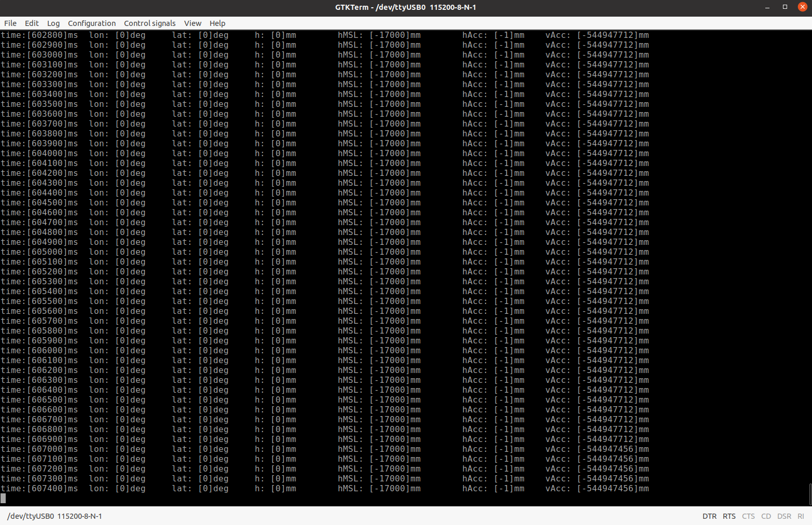Open the Log menu
Viewport: 812px width, 525px height.
pyautogui.click(x=53, y=23)
